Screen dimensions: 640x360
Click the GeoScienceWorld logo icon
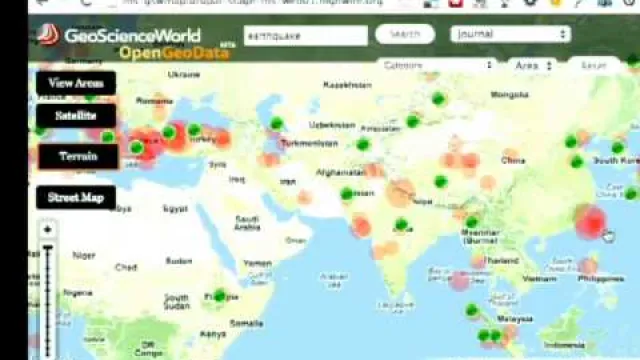coord(48,34)
